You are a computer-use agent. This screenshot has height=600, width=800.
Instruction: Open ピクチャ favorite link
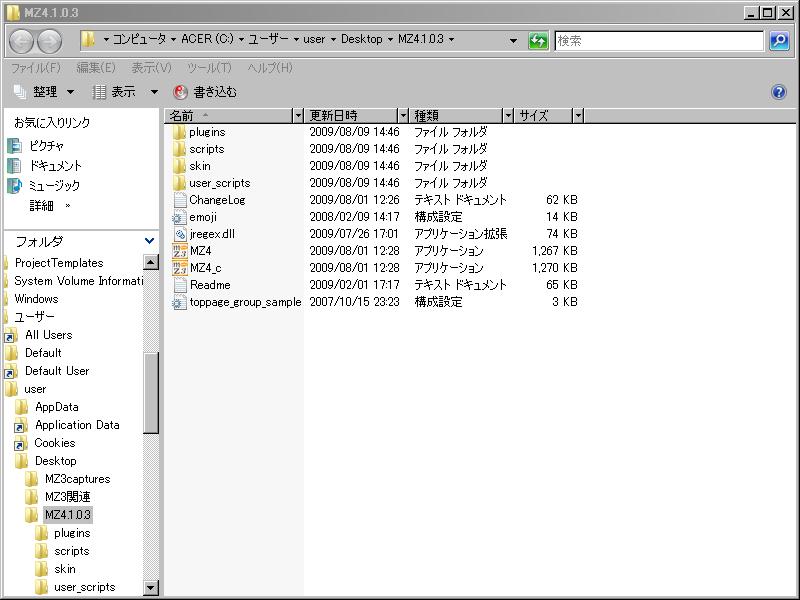(x=46, y=146)
